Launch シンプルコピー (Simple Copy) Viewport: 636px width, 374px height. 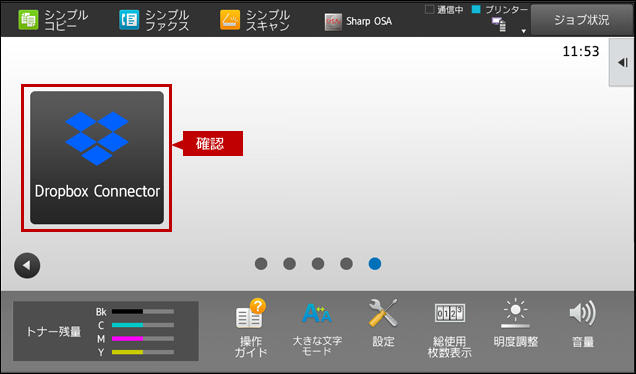pyautogui.click(x=53, y=20)
